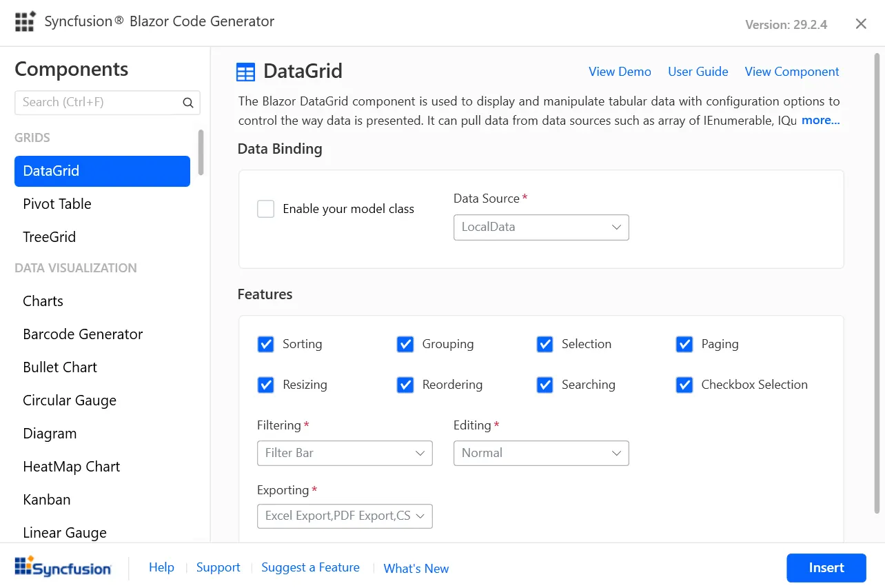
Task: Click the search magnifier in Components search box
Action: coord(187,102)
